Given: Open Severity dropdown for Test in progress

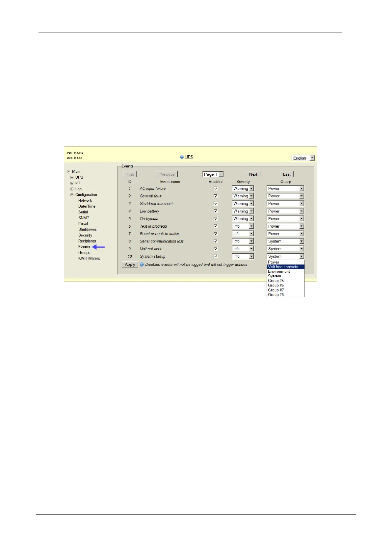Looking at the screenshot, I should [x=243, y=226].
